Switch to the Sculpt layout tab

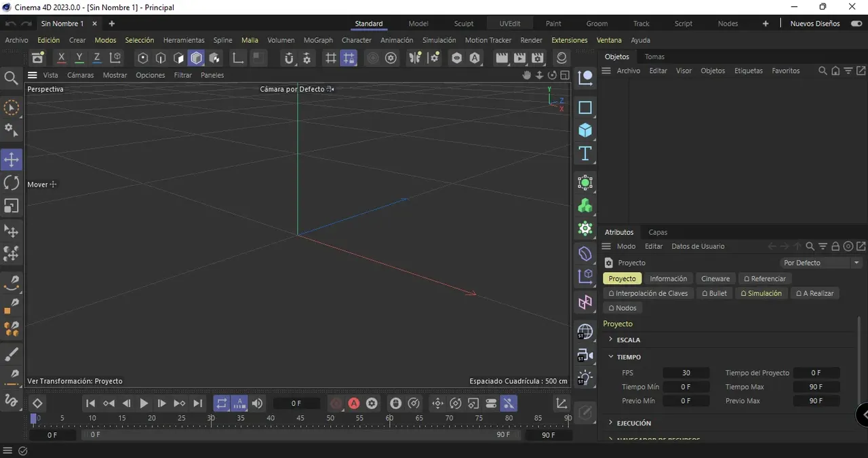click(464, 24)
